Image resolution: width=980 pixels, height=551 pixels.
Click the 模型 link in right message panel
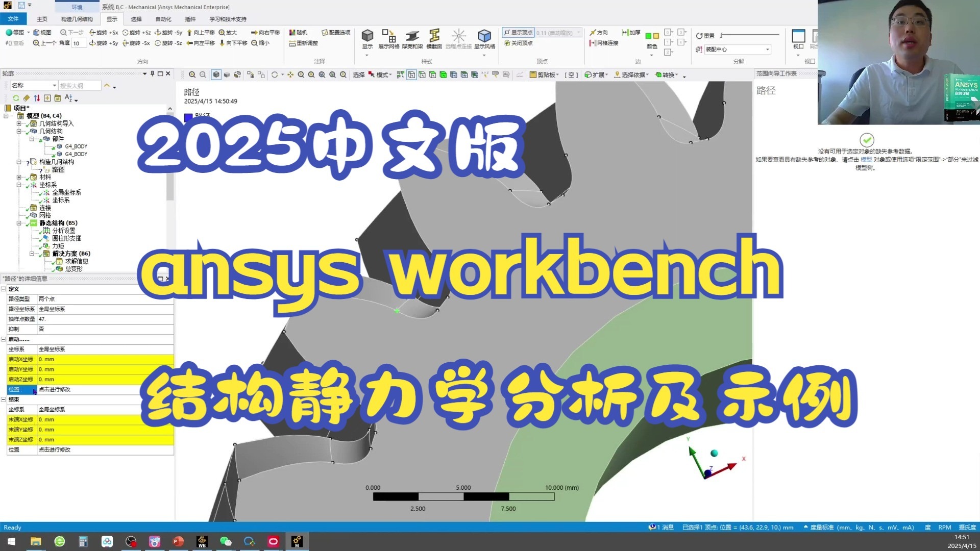point(867,160)
